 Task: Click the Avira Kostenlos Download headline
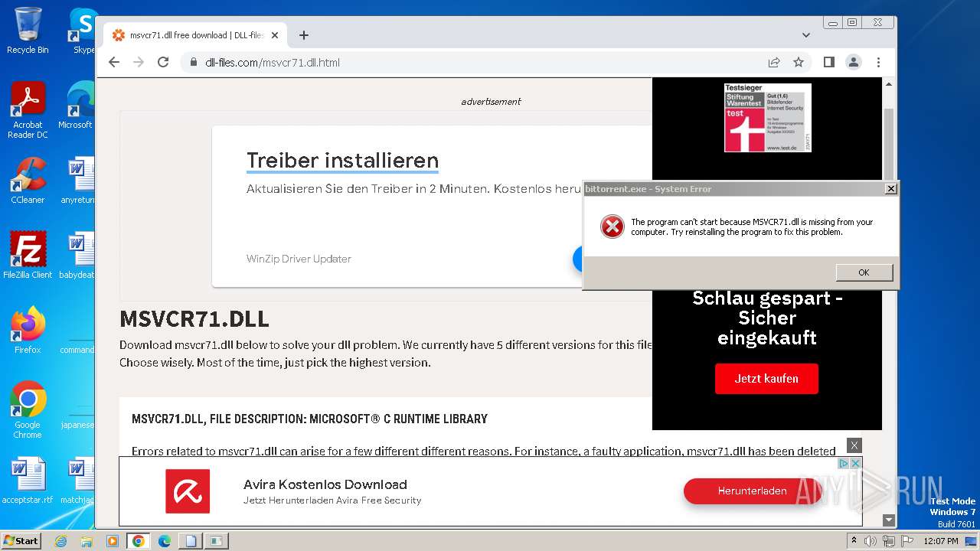click(325, 484)
